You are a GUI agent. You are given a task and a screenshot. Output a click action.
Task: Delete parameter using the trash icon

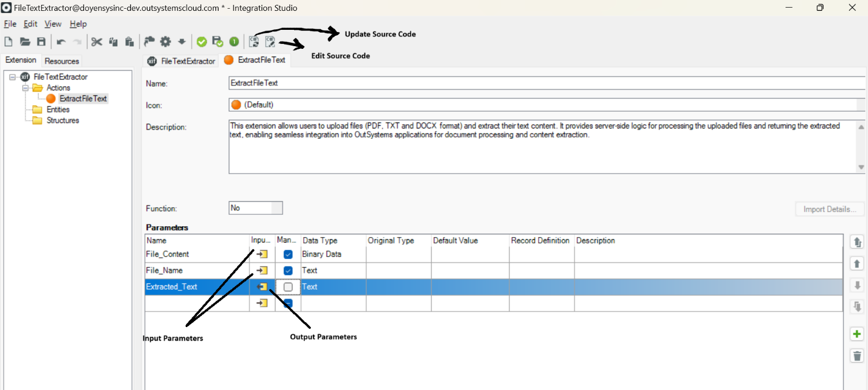(x=857, y=356)
